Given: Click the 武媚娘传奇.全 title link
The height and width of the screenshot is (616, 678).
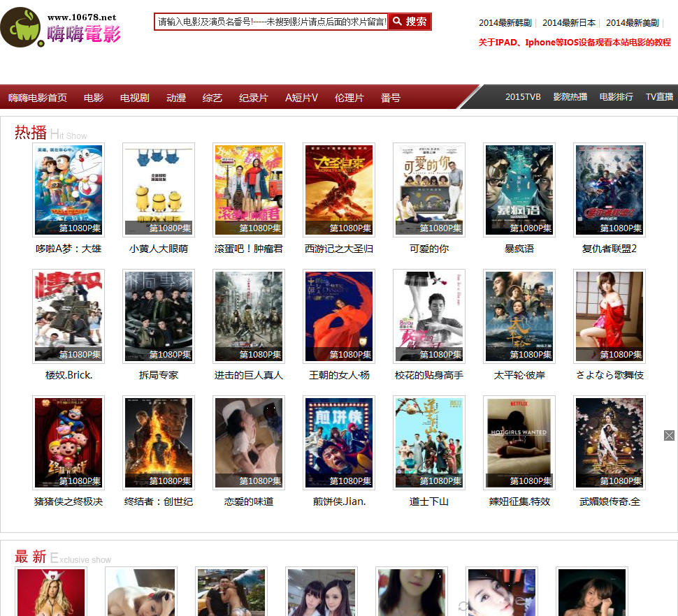Looking at the screenshot, I should click(610, 502).
